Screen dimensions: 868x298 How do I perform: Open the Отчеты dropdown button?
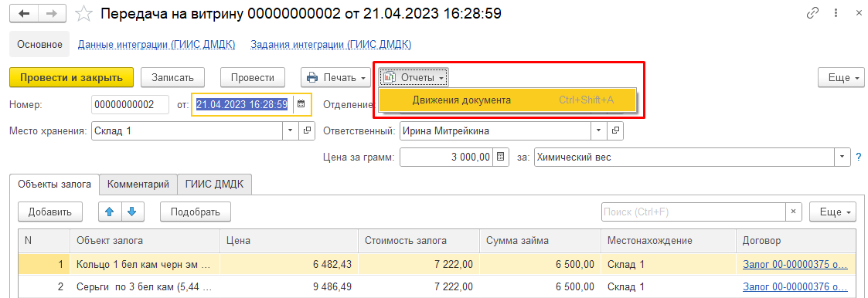pos(414,77)
